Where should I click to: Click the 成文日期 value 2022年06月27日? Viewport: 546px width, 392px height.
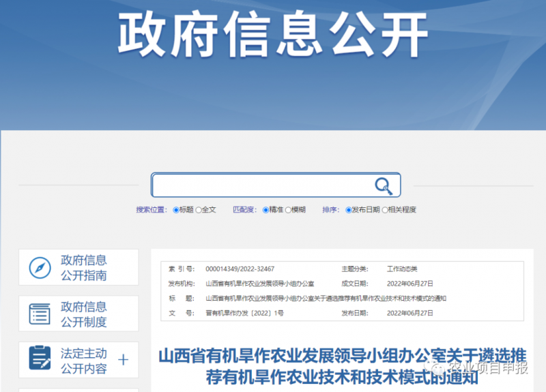click(410, 284)
